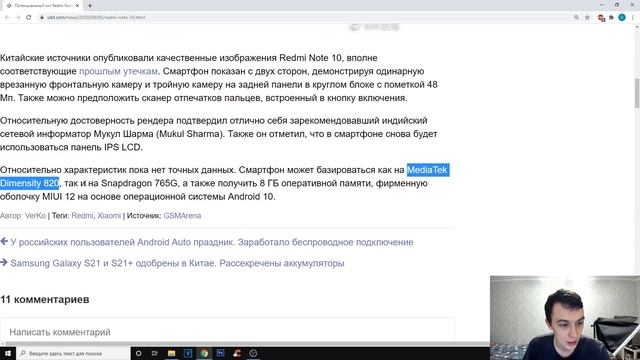Open the red app icon on taskbar

pyautogui.click(x=237, y=353)
